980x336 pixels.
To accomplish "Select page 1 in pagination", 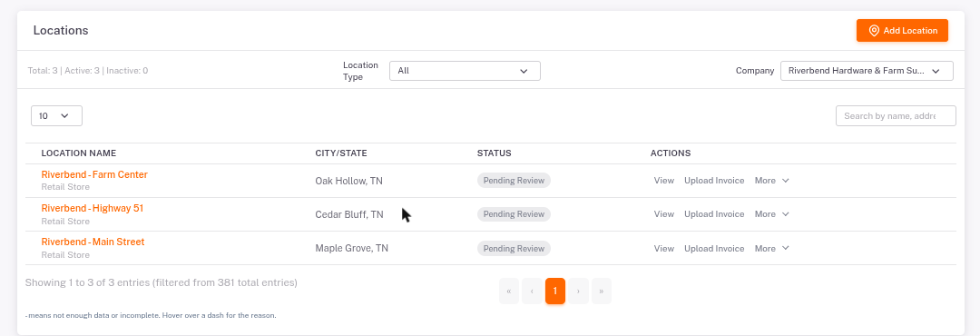I will pyautogui.click(x=555, y=291).
